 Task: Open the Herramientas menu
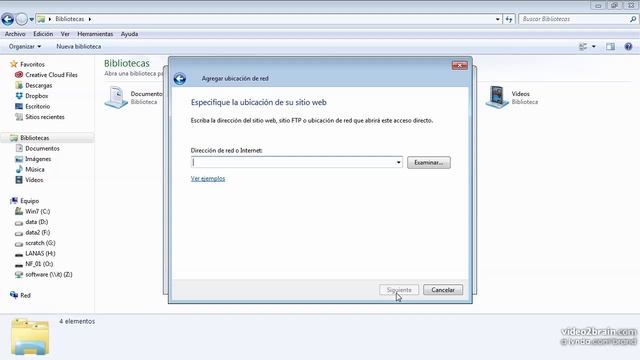95,34
